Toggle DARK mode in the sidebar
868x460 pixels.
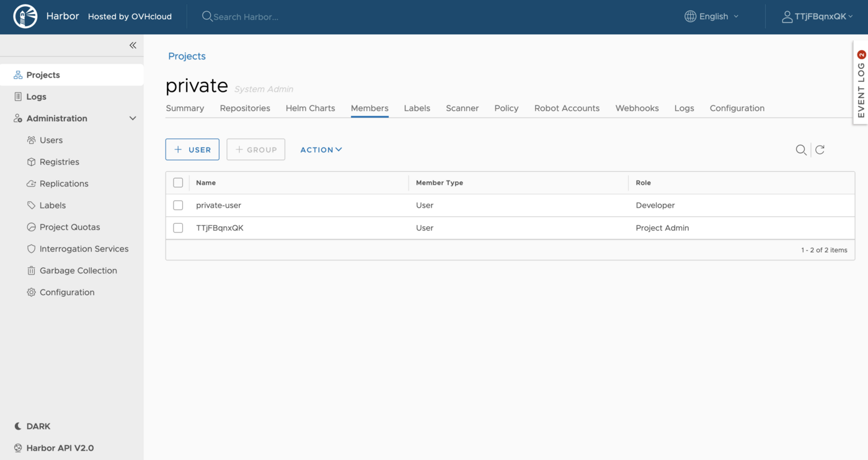pyautogui.click(x=32, y=426)
